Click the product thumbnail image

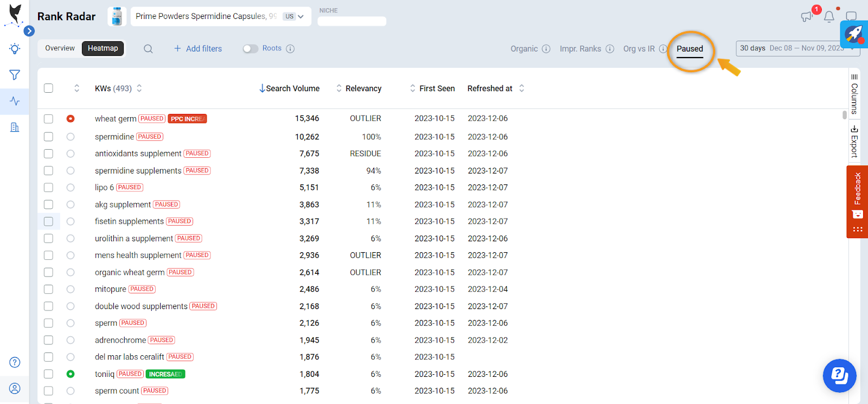pos(117,16)
